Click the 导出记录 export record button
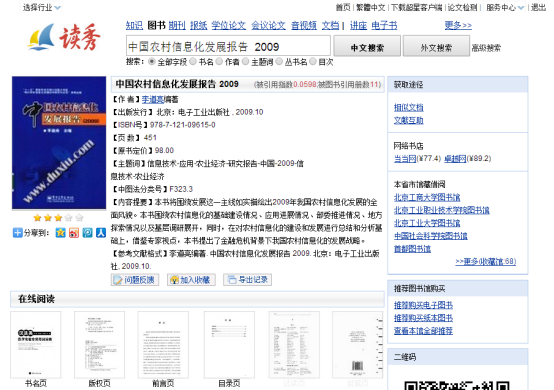Viewport: 554px width, 390px height. point(247,280)
